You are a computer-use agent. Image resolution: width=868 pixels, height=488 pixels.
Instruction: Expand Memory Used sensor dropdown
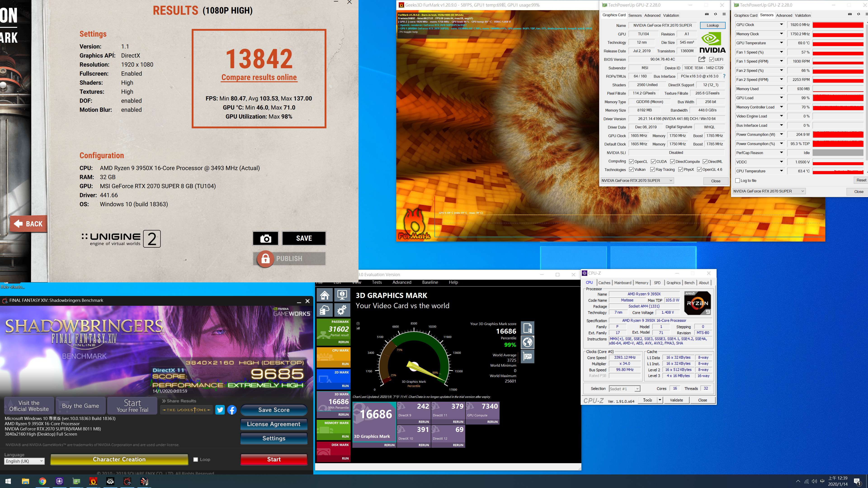tap(781, 89)
